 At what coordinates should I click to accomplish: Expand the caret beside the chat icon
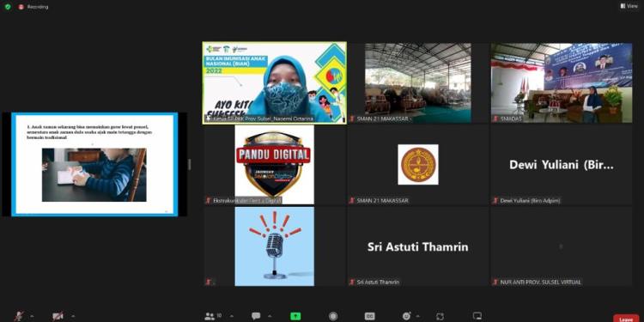tap(270, 316)
